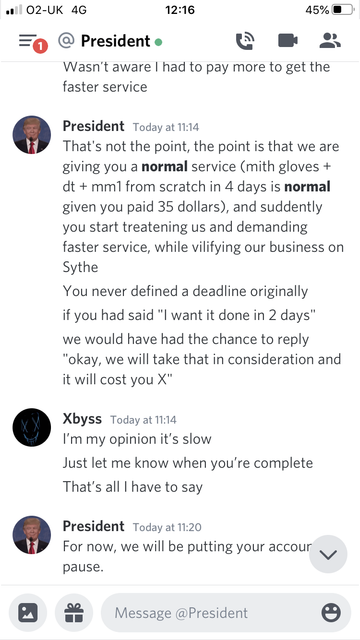Screen dimensions: 360x640
Task: Tap the President title in the header
Action: tap(116, 41)
